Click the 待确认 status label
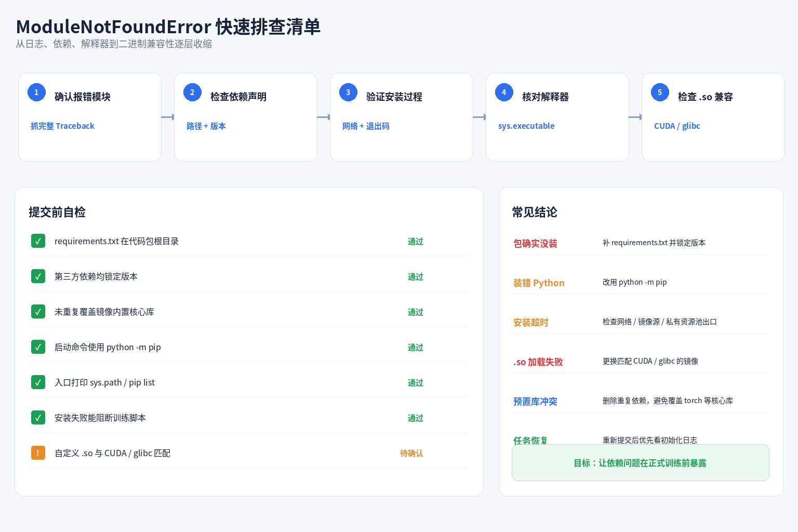The height and width of the screenshot is (532, 798). click(411, 453)
